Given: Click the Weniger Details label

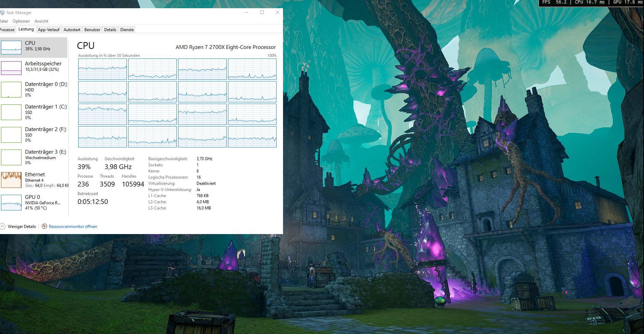Looking at the screenshot, I should (x=22, y=227).
